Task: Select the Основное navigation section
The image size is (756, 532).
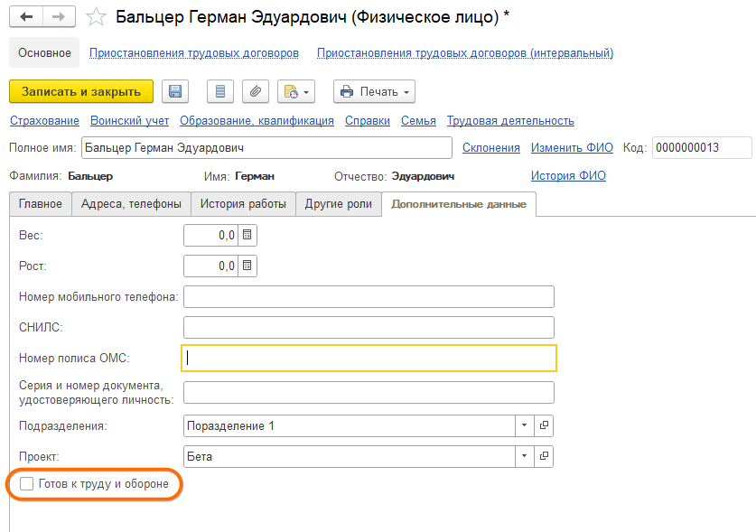Action: pyautogui.click(x=44, y=52)
